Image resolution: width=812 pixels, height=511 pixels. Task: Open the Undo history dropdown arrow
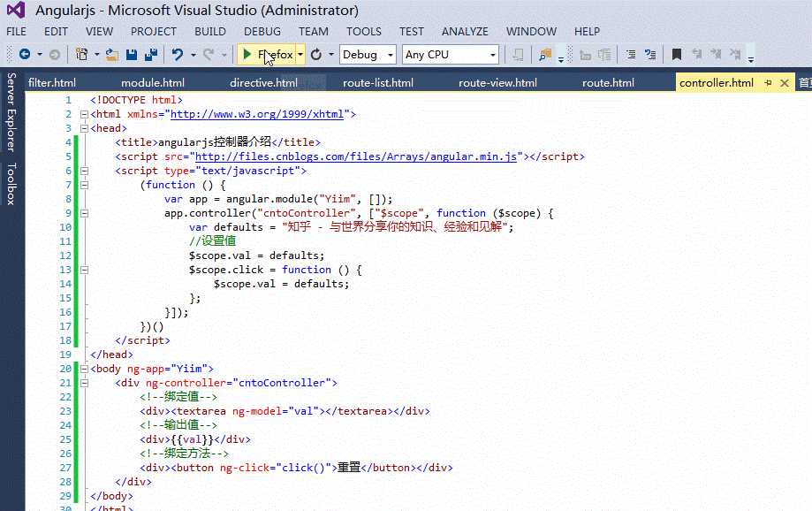(194, 55)
